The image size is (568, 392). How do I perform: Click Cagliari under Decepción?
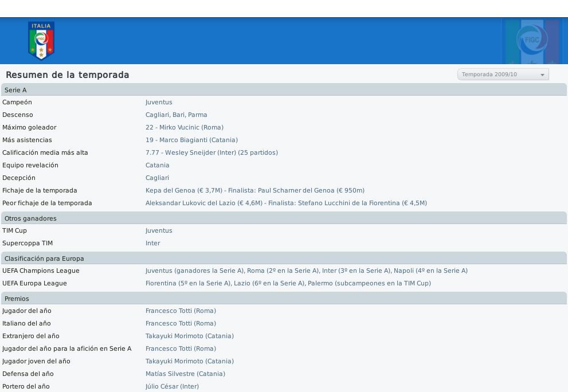(x=157, y=178)
